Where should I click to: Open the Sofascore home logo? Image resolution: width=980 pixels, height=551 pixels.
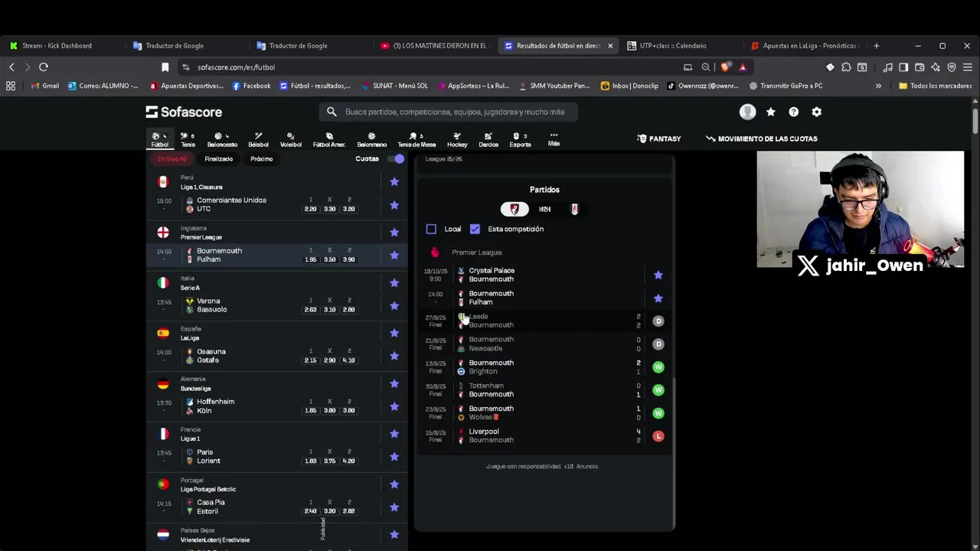(x=184, y=112)
